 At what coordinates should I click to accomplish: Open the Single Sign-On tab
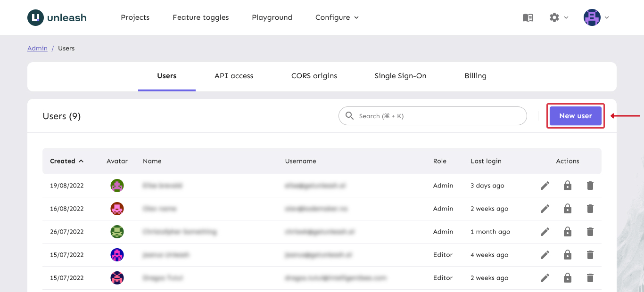tap(400, 76)
